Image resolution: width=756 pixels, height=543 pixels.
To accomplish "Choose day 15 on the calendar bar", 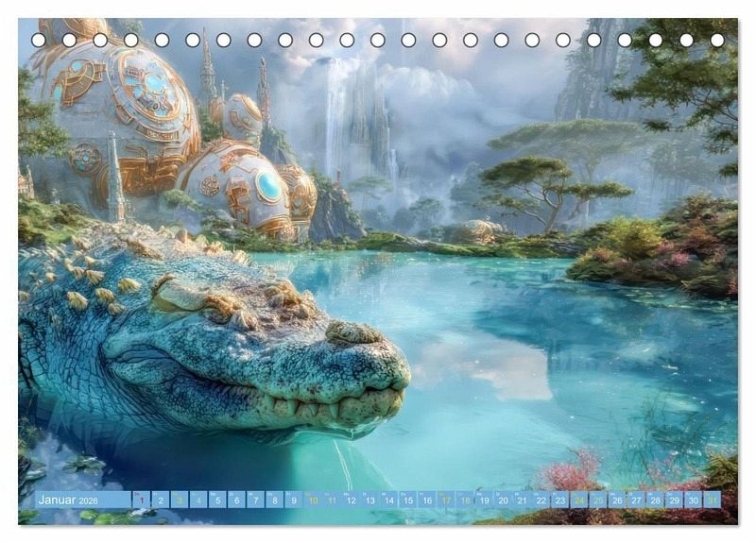I will pos(407,501).
